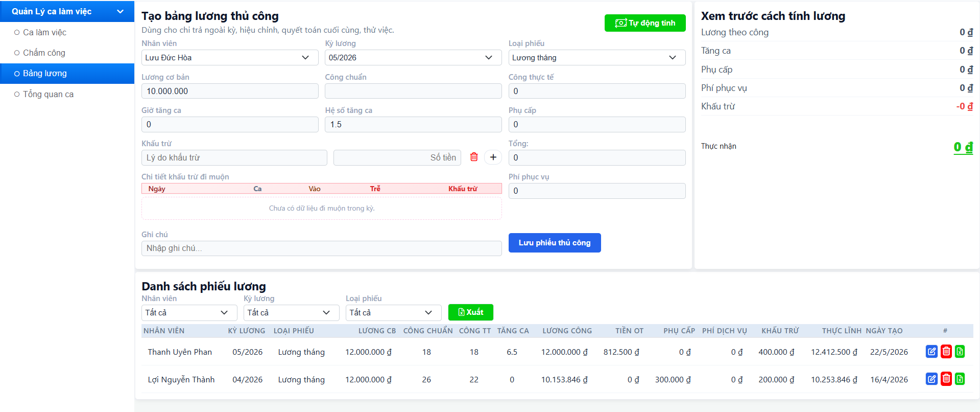The height and width of the screenshot is (412, 980).
Task: Remove deduction row with trash icon
Action: coord(474,157)
